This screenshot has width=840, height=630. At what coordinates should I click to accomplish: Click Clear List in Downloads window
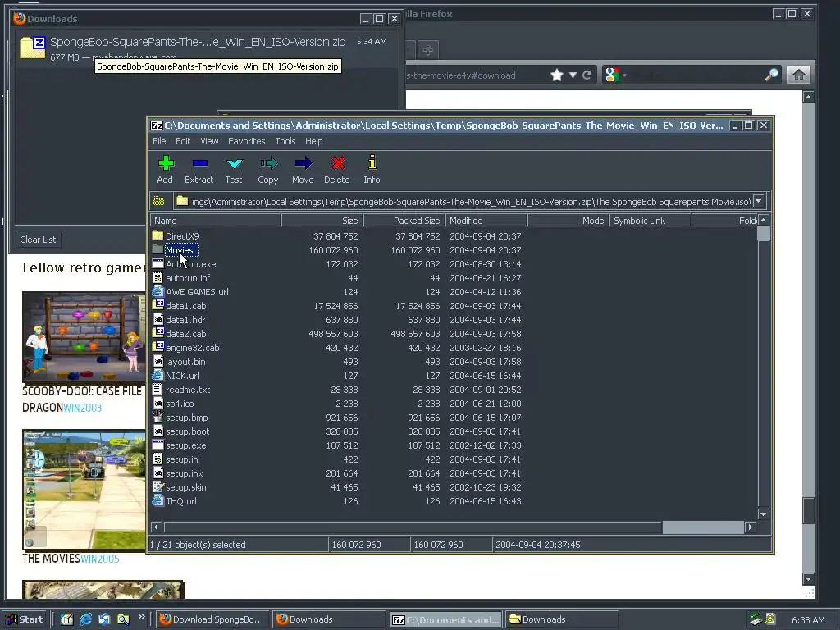coord(38,240)
